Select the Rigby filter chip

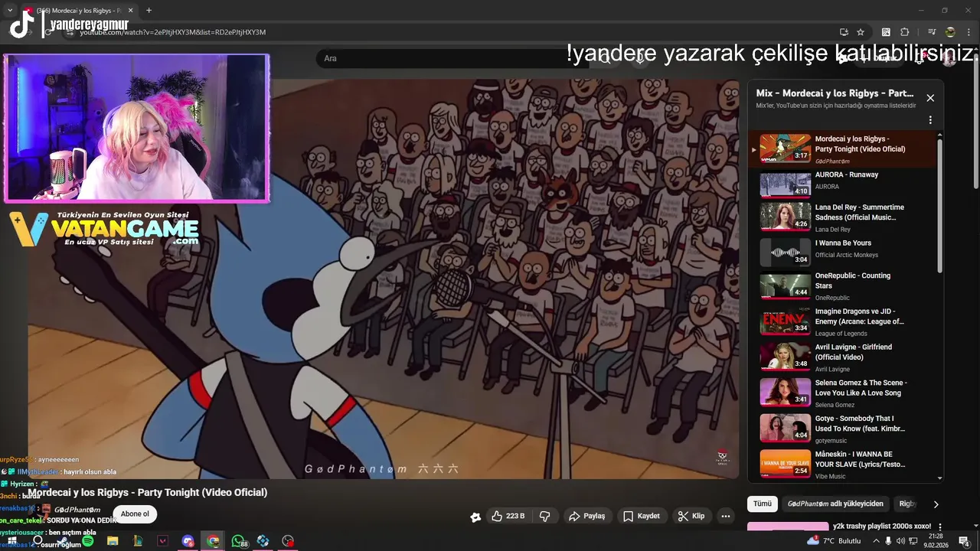pos(908,504)
